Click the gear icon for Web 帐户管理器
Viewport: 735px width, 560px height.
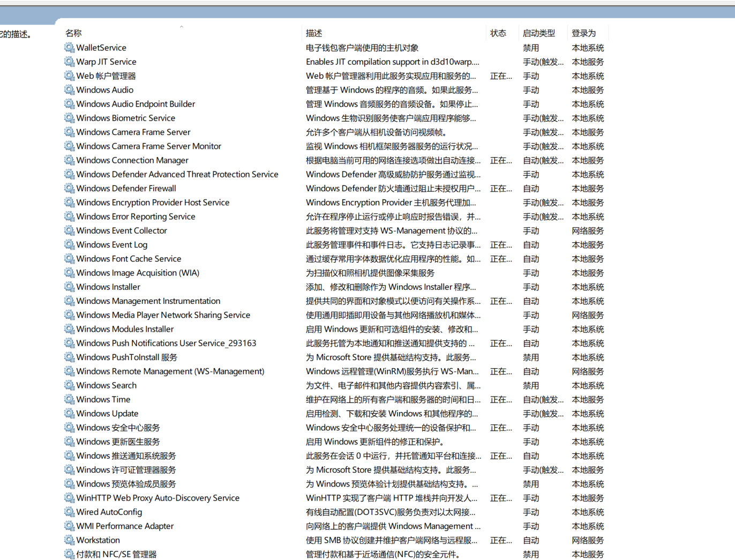click(x=69, y=76)
